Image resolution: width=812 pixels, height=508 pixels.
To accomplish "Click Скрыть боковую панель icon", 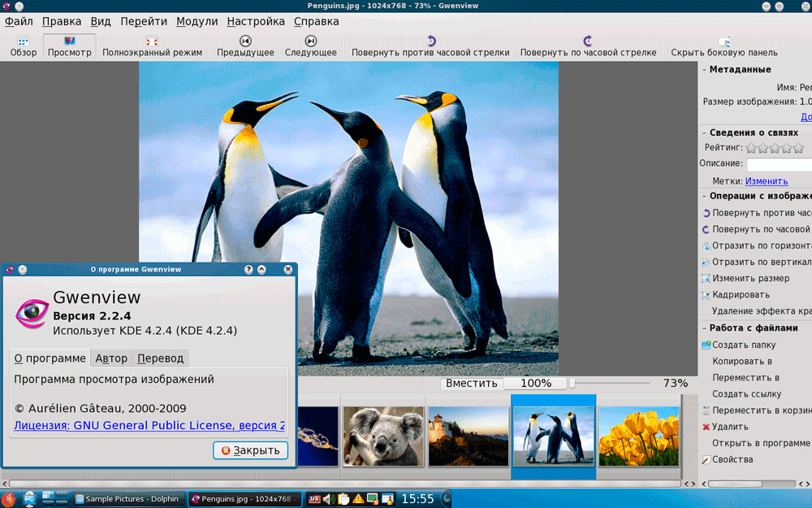I will click(x=723, y=46).
